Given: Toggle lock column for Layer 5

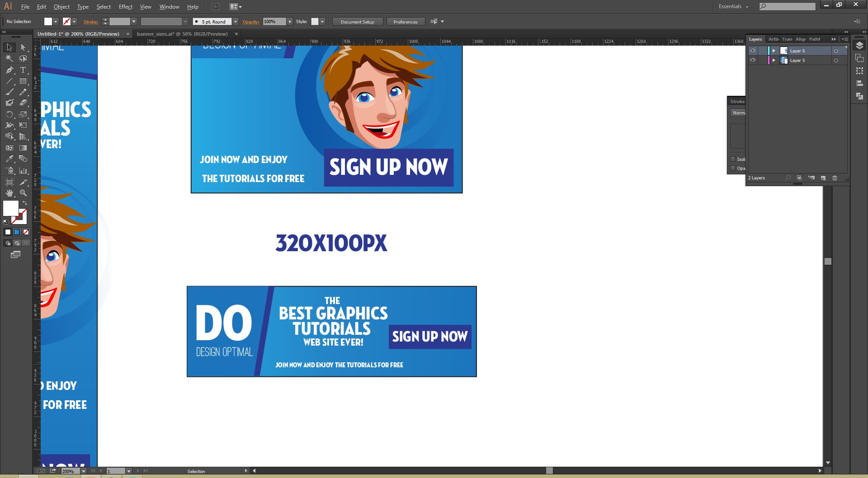Looking at the screenshot, I should pyautogui.click(x=762, y=60).
